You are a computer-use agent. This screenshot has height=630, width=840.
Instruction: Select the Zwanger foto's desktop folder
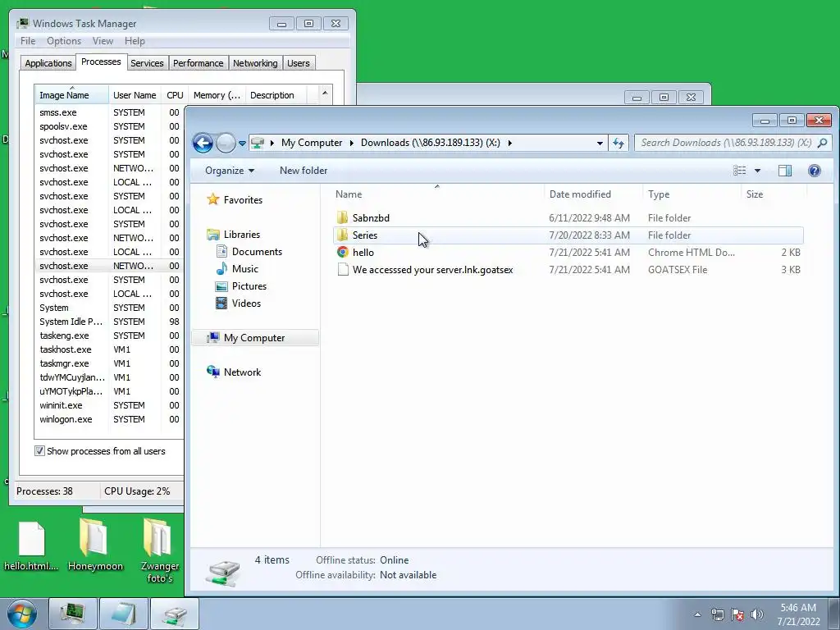[x=159, y=550]
